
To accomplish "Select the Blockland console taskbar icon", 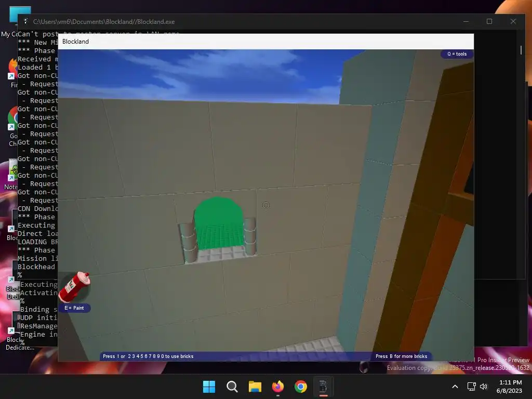I will click(323, 387).
